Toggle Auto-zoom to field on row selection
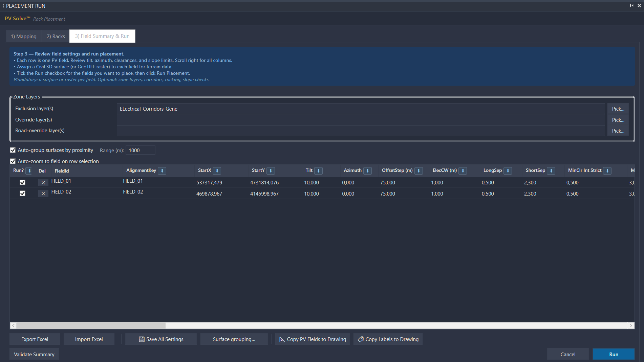The width and height of the screenshot is (644, 362). coord(13,161)
